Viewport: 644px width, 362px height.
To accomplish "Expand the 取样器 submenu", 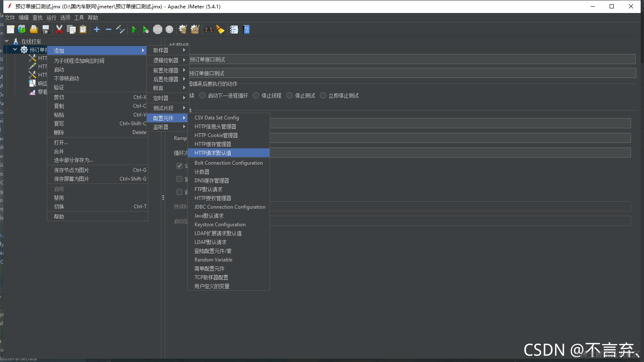I will 168,50.
